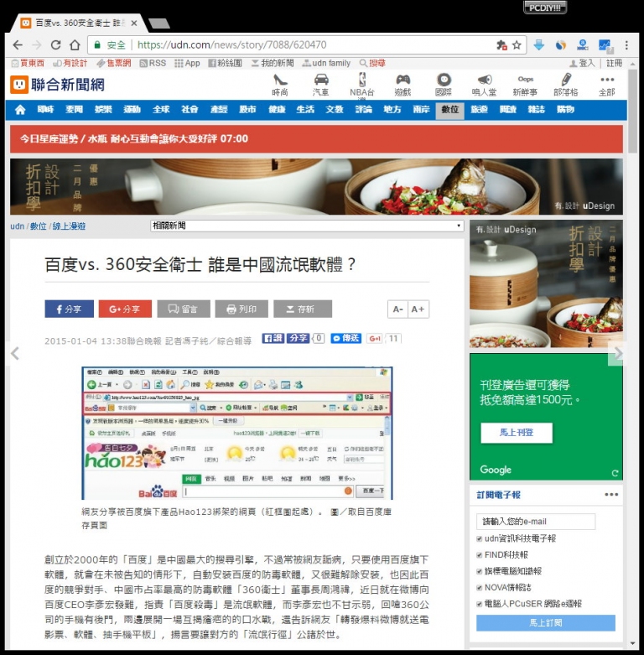The height and width of the screenshot is (655, 644).
Task: Show 全部 channels with three-dot icon
Action: click(x=607, y=85)
